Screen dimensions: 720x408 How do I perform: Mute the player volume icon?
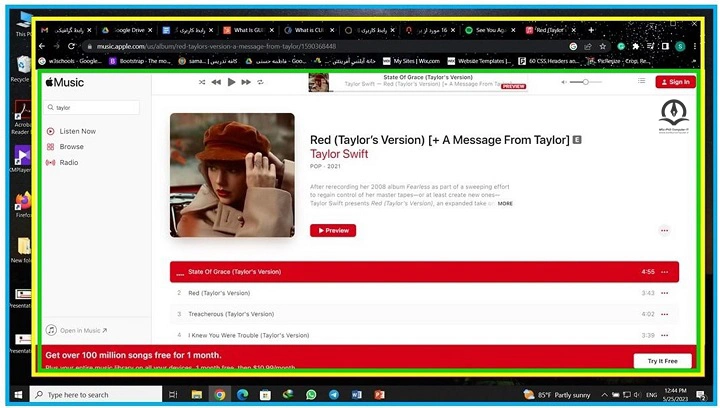point(564,82)
